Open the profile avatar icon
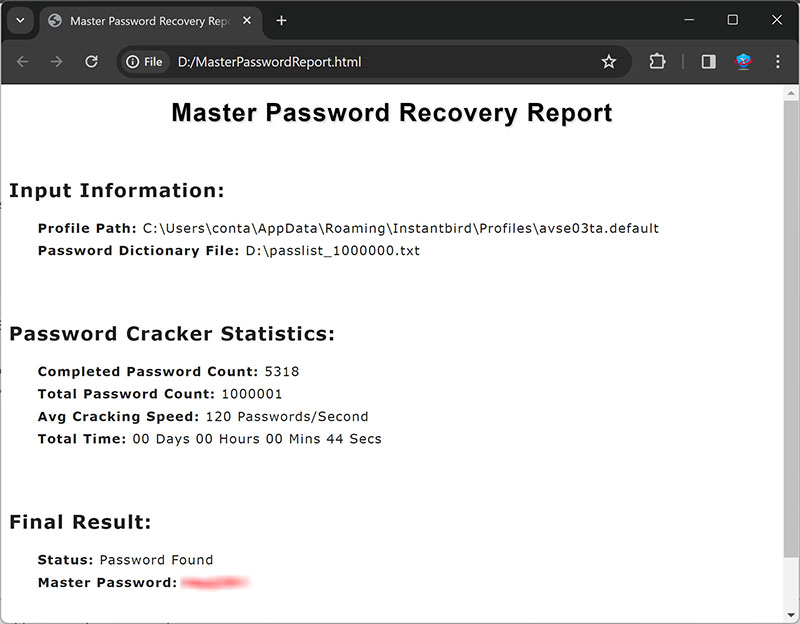 coord(743,62)
